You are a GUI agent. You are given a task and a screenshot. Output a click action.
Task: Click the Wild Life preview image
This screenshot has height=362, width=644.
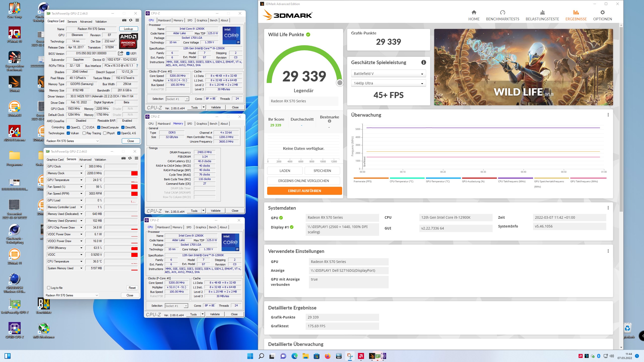pos(524,67)
